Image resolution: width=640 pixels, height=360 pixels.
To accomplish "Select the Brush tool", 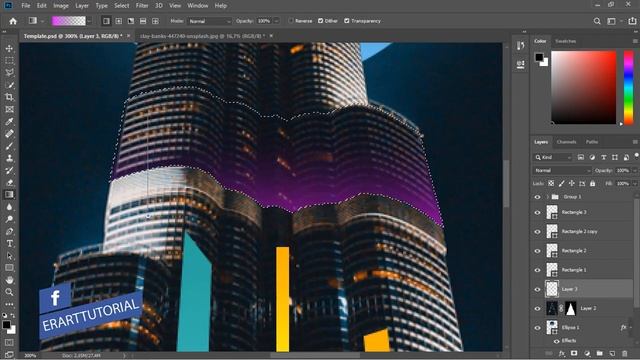I will 9,146.
